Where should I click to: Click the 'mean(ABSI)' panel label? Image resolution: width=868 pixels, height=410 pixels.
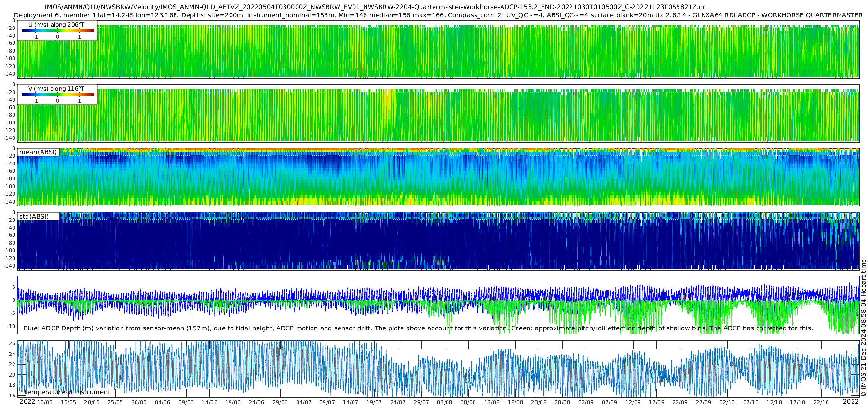tap(38, 152)
